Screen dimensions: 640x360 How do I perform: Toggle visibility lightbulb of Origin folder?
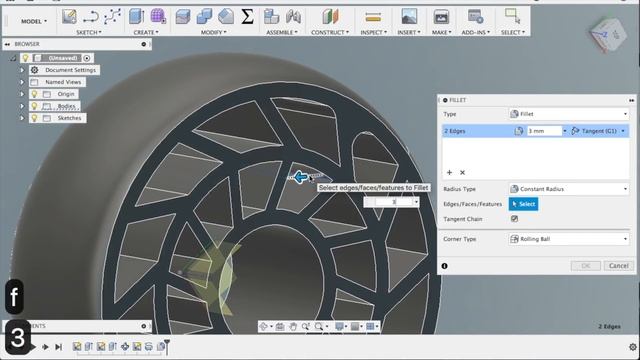pos(35,94)
